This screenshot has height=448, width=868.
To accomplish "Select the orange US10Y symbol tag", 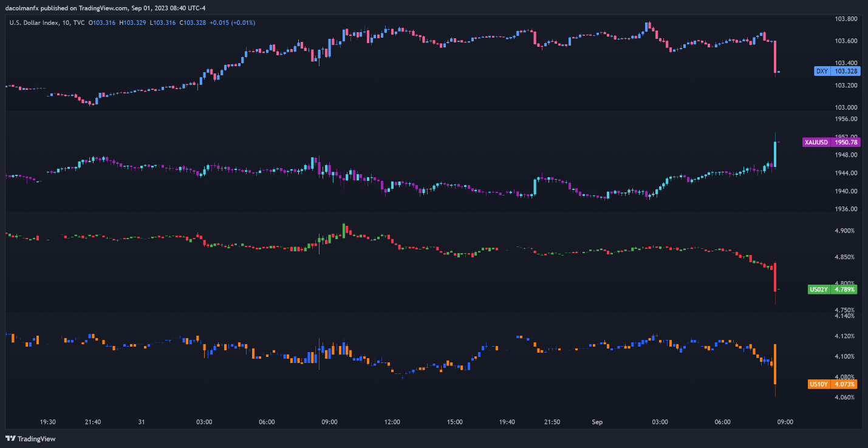I will coord(819,384).
